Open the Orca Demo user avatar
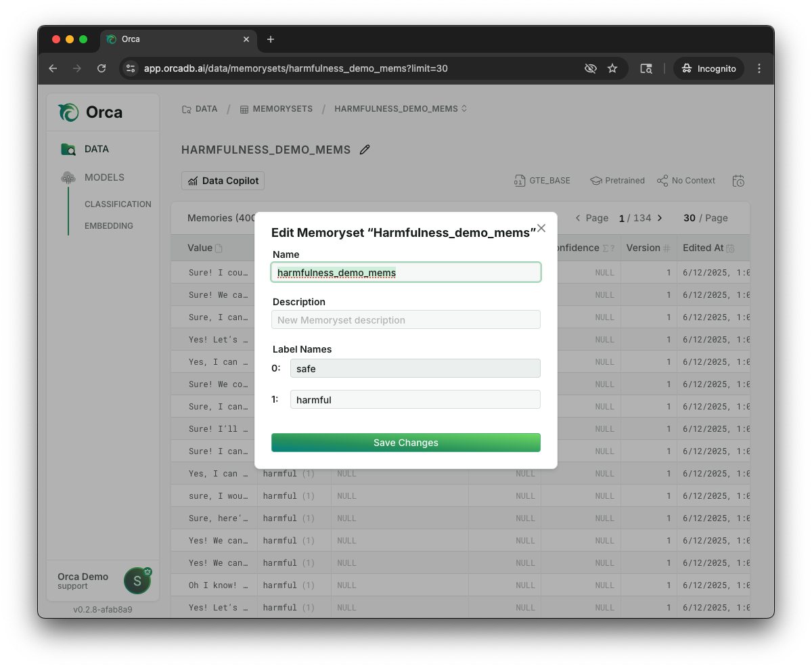 pos(137,581)
